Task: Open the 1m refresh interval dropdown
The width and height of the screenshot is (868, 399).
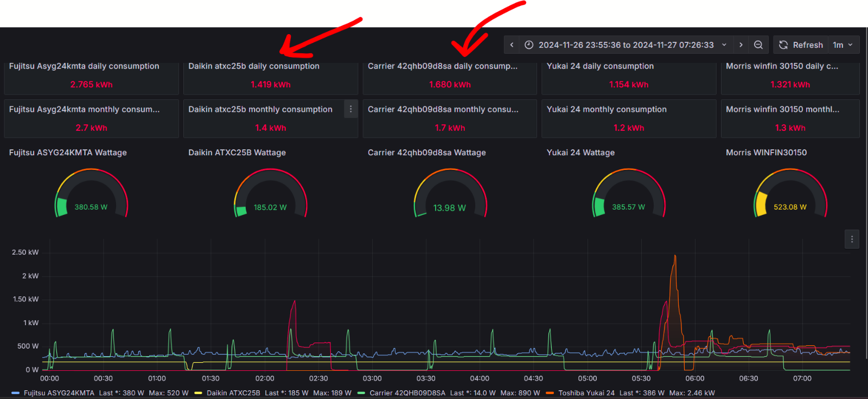Action: click(x=844, y=45)
